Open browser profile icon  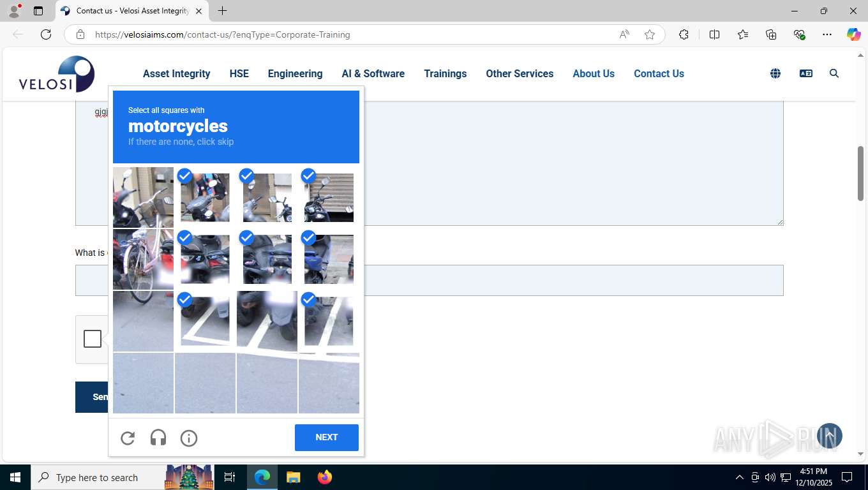pos(14,11)
